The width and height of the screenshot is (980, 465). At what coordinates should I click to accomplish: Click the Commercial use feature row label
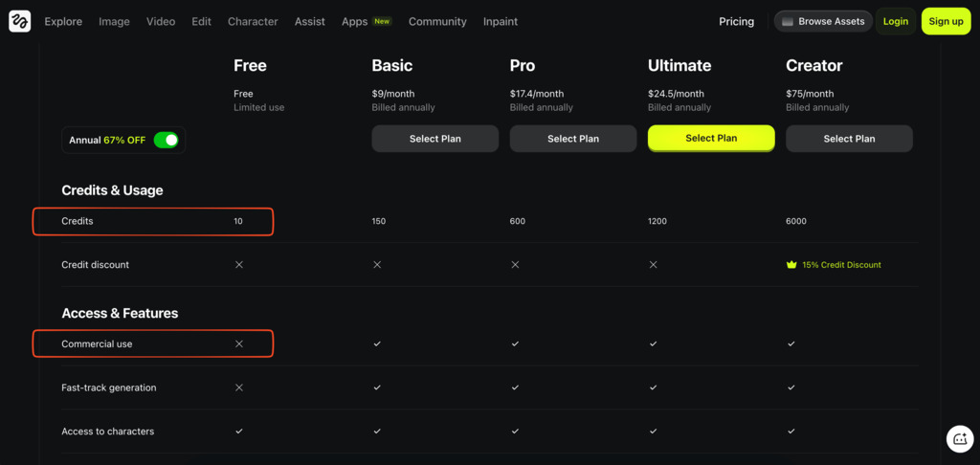click(97, 343)
